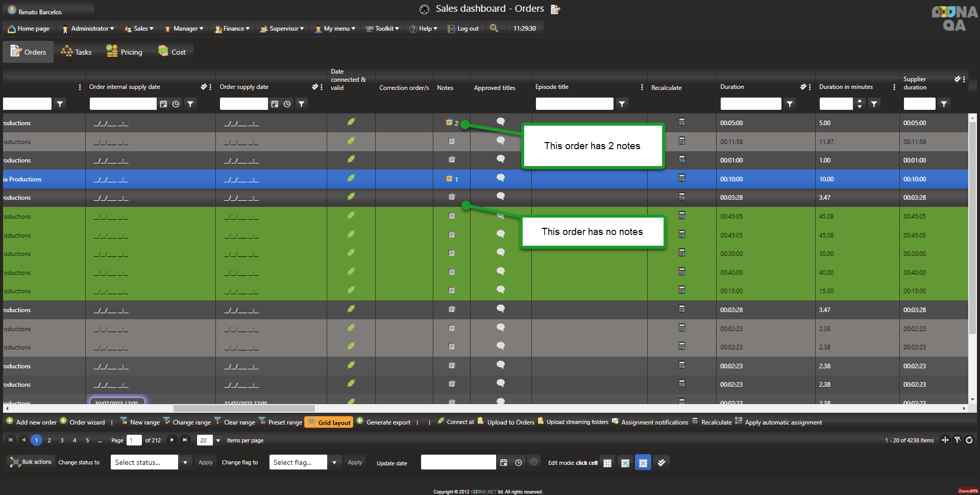The height and width of the screenshot is (495, 980).
Task: Open notes icon in first order row
Action: 449,123
